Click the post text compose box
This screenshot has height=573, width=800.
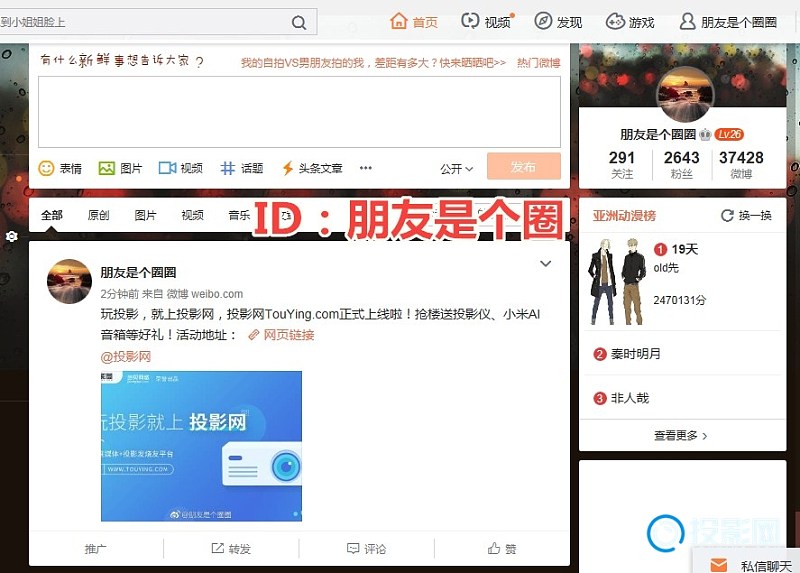(x=299, y=112)
